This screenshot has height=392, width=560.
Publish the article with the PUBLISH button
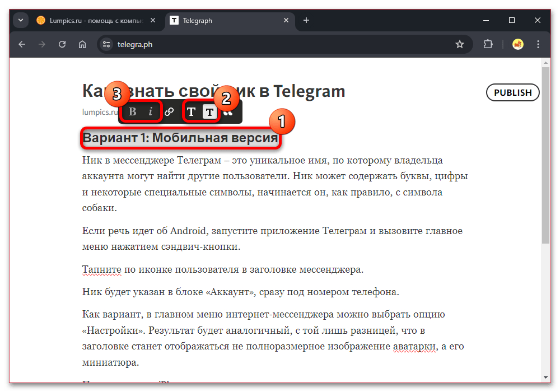tap(512, 92)
